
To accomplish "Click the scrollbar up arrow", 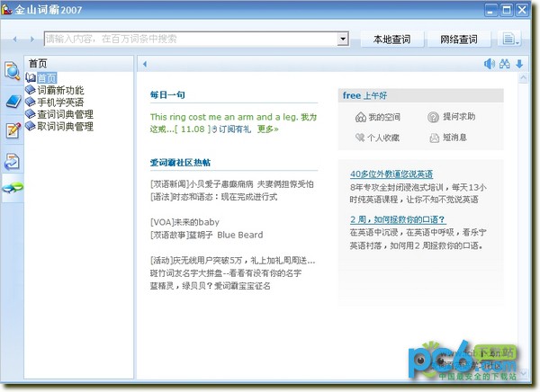I will point(523,78).
